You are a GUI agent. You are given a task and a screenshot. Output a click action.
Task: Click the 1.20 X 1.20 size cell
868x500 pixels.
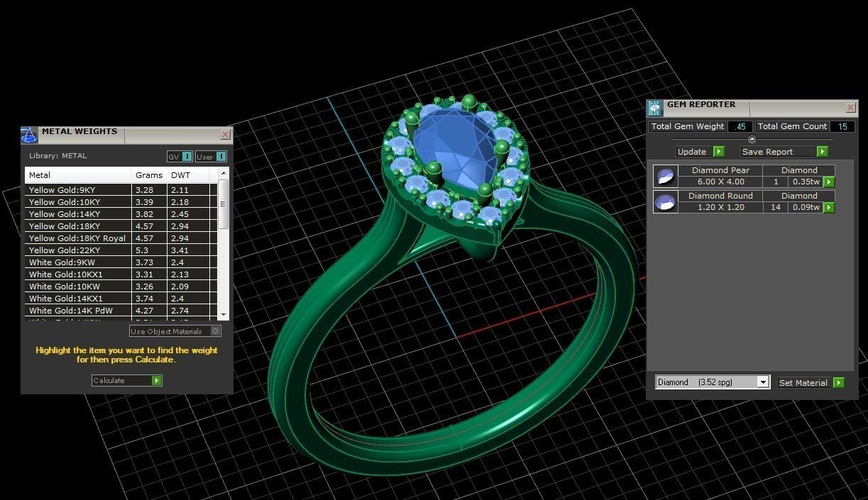click(x=720, y=208)
